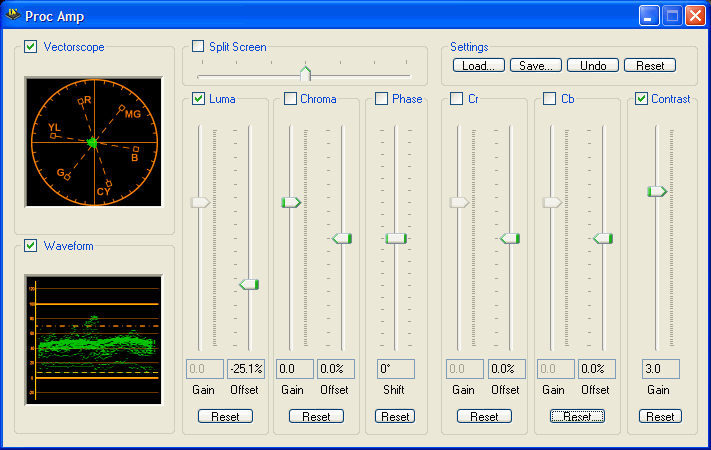
Task: Click the Luma Offset slider thumb
Action: (249, 285)
